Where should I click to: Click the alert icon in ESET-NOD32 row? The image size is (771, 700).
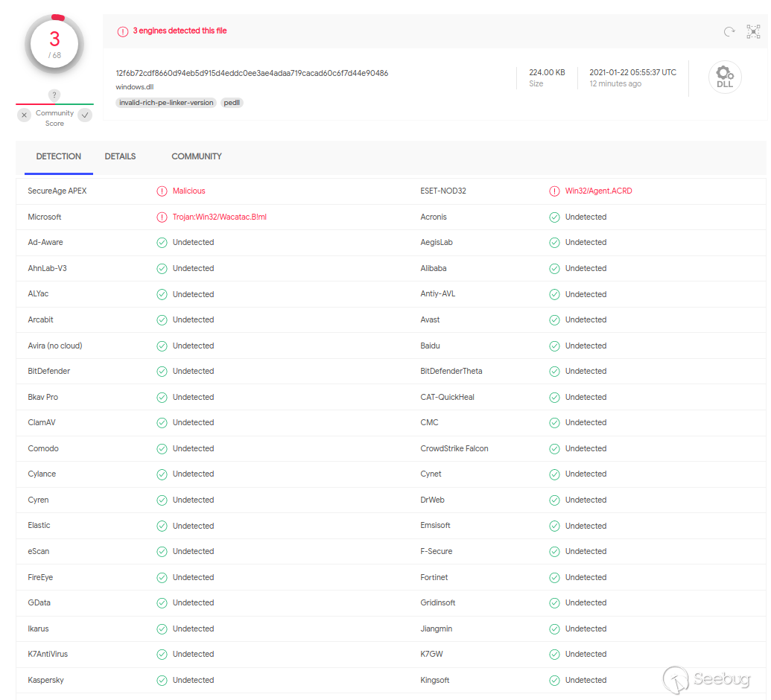click(x=554, y=191)
